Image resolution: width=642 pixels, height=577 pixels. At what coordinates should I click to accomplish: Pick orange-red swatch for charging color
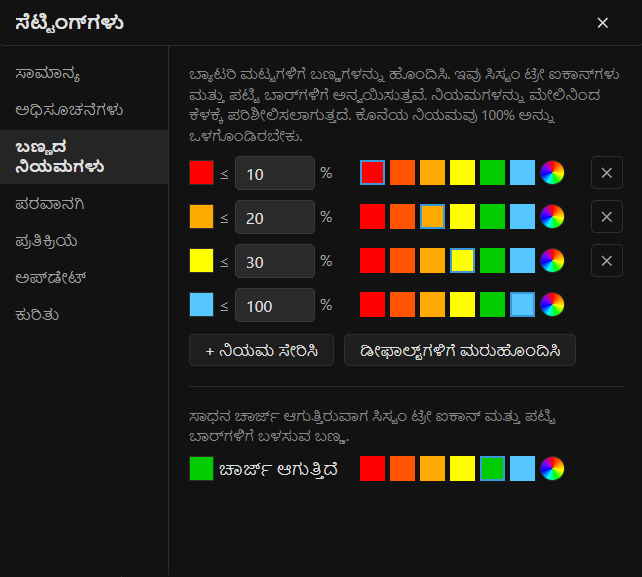point(402,468)
